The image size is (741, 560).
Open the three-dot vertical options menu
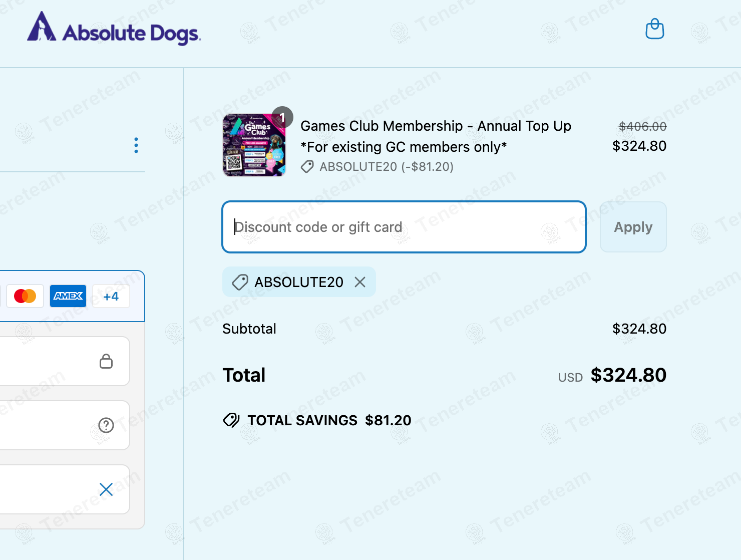[136, 145]
